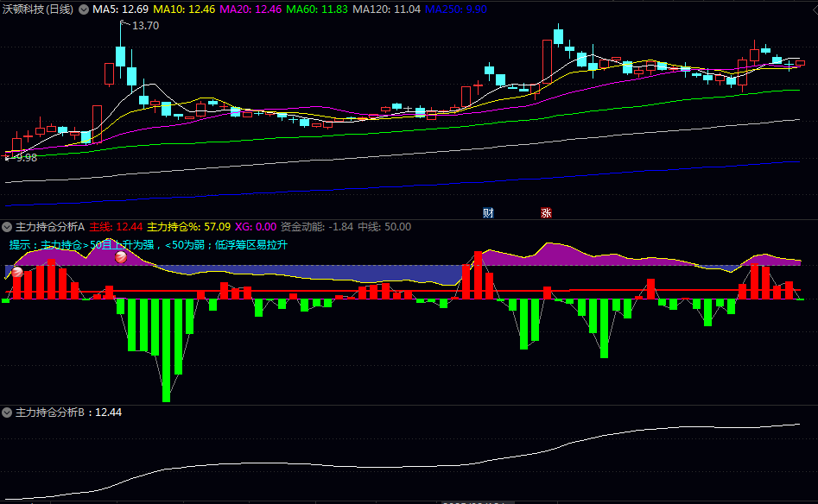Click the 9.98 low price annotation
Screen dimensions: 818x504
click(26, 157)
